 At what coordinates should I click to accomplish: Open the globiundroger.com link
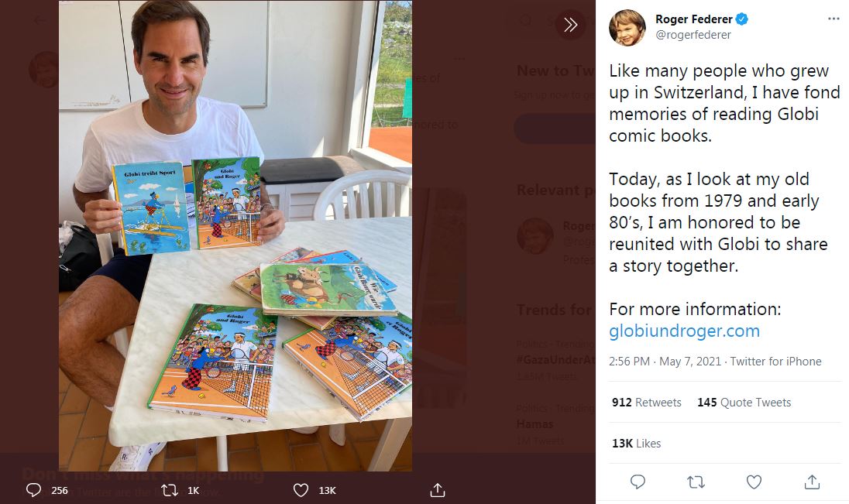tap(684, 331)
